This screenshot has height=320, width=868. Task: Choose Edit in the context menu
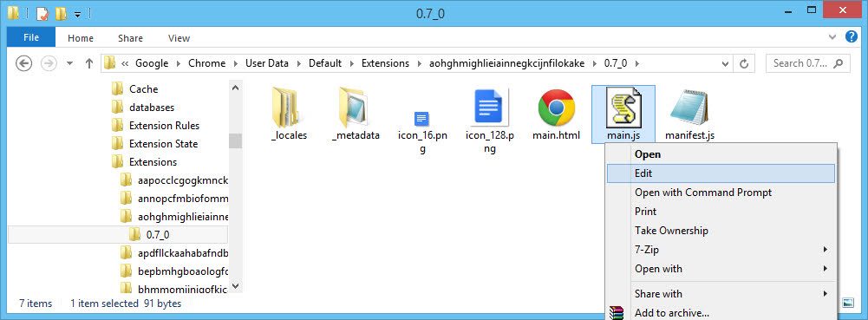coord(721,173)
